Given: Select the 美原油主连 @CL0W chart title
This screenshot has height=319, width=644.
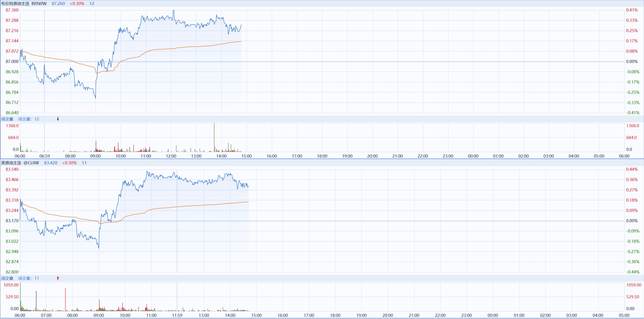Looking at the screenshot, I should click(20, 163).
